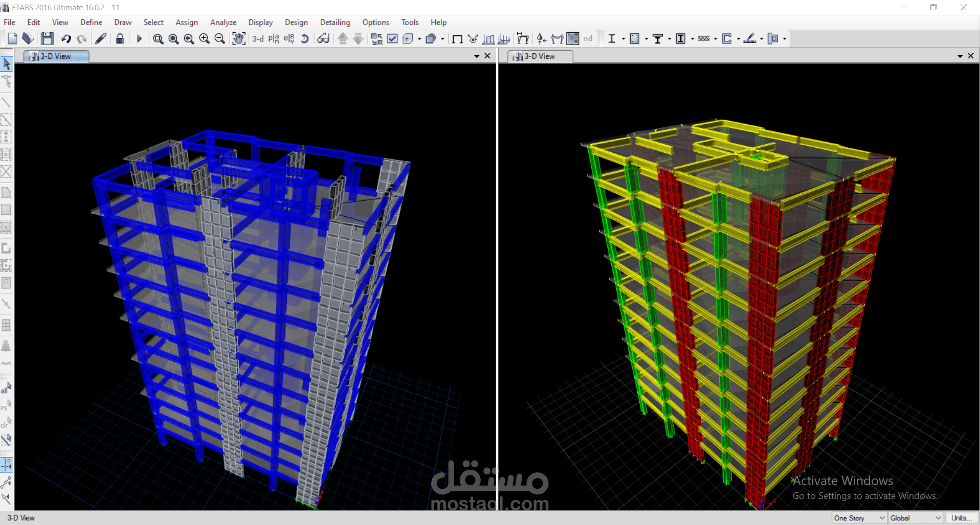Toggle snap to points in left sidebar
This screenshot has height=525, width=980.
click(7, 464)
